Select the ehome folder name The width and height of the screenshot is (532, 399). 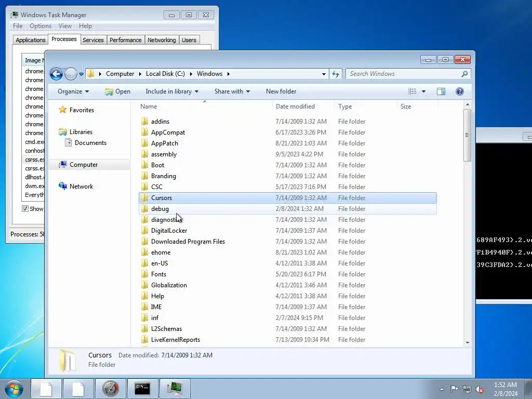click(161, 252)
